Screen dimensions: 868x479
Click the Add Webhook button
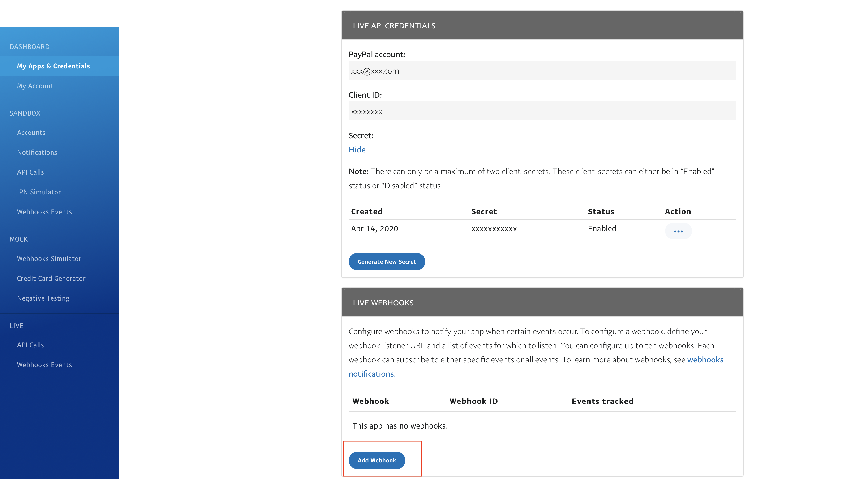coord(376,460)
